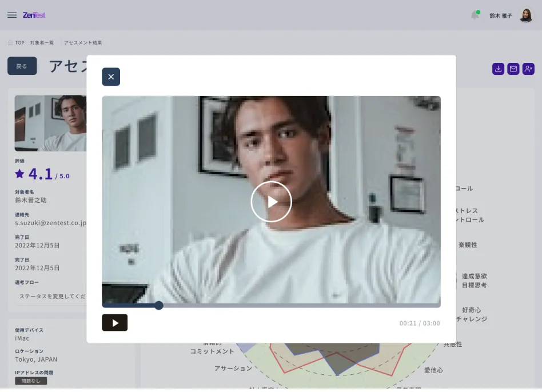Image resolution: width=542 pixels, height=392 pixels.
Task: Click the ZenTest logo
Action: 34,15
